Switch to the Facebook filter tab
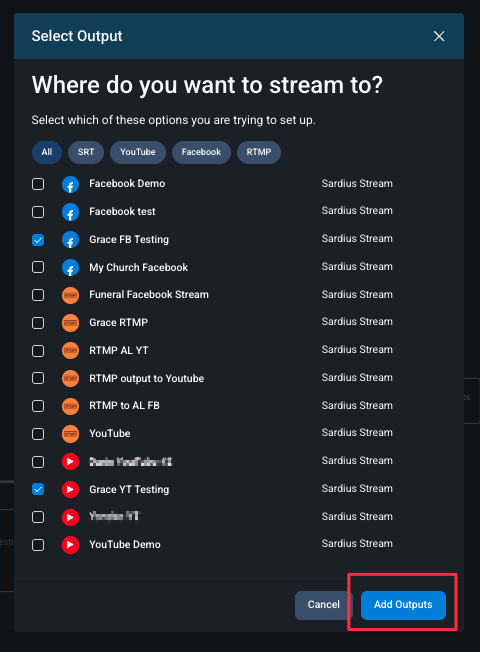480x652 pixels. point(201,152)
